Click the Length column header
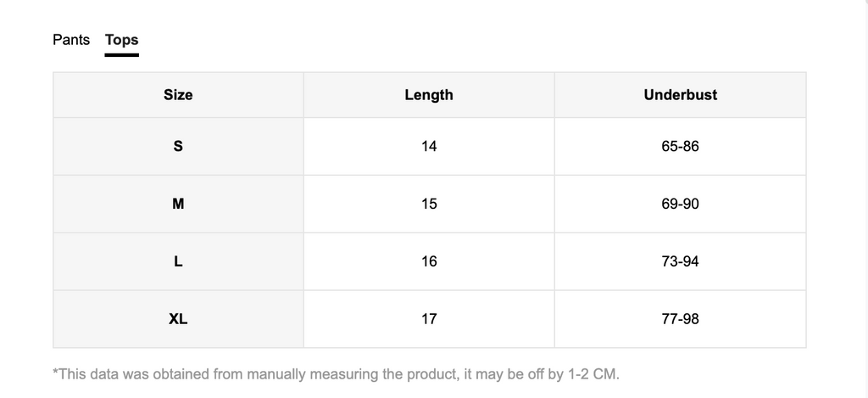The image size is (868, 398). coord(429,95)
